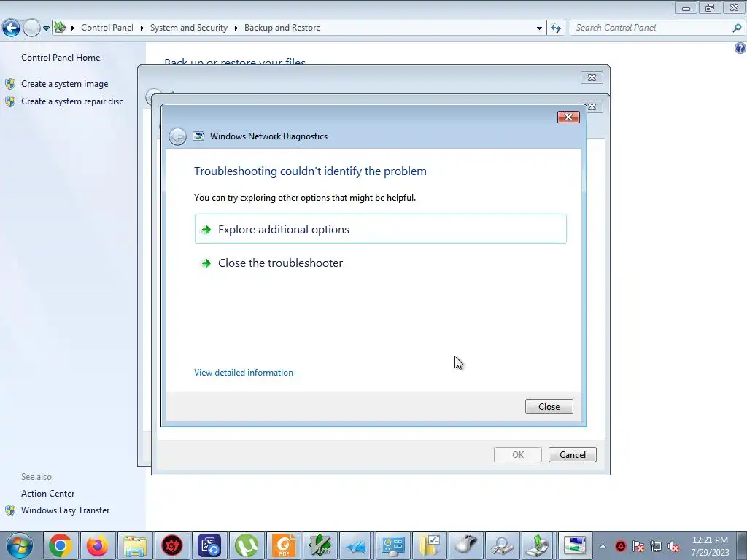Click the muted volume tray icon
This screenshot has width=747, height=560.
673,546
